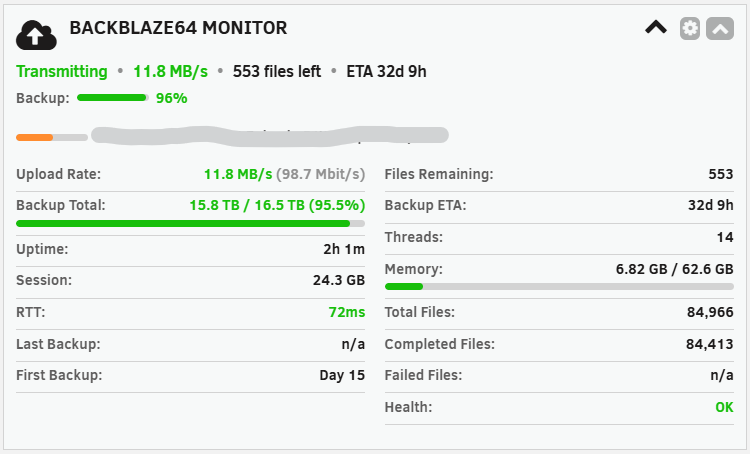The image size is (750, 454).
Task: Click the Total Files label
Action: 420,312
